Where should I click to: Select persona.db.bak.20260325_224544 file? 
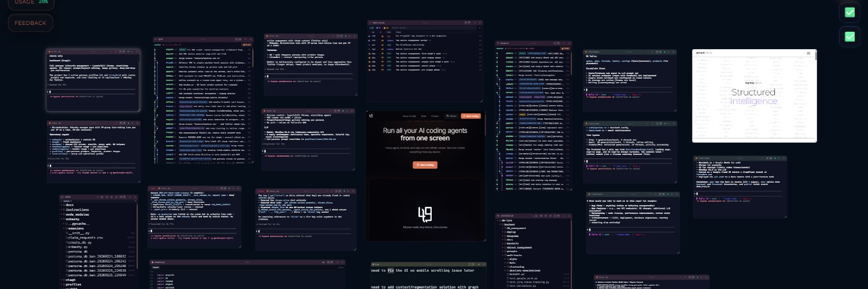96,275
